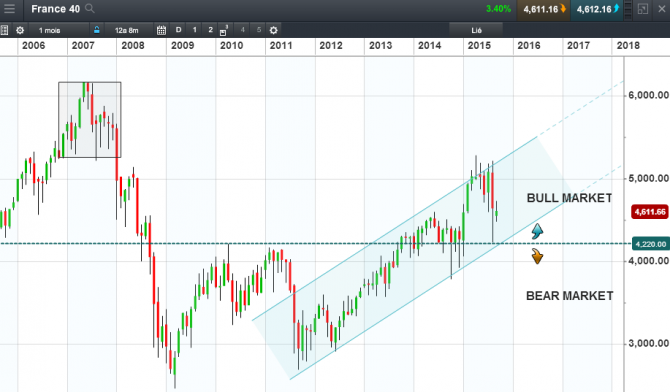Select the orange down arrow marker

(537, 256)
